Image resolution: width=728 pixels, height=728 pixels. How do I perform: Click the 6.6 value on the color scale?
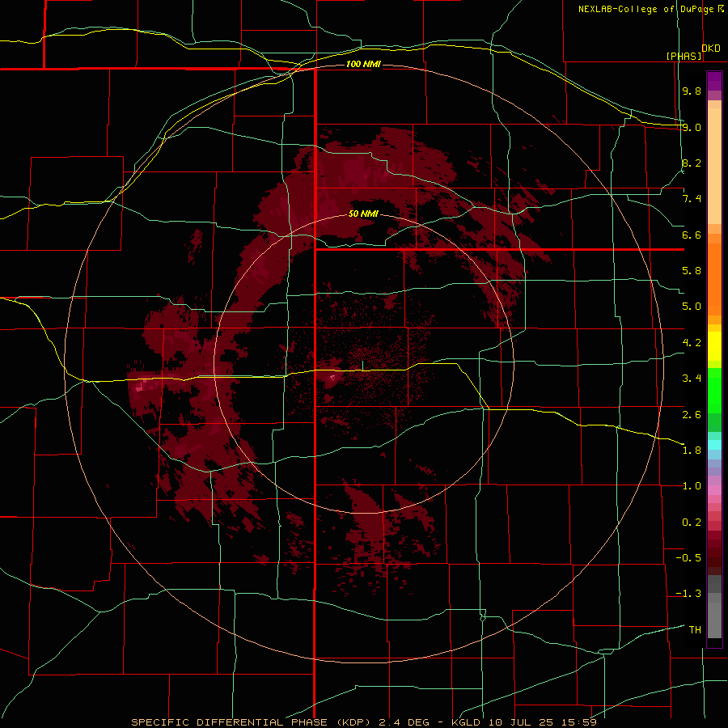[x=692, y=235]
